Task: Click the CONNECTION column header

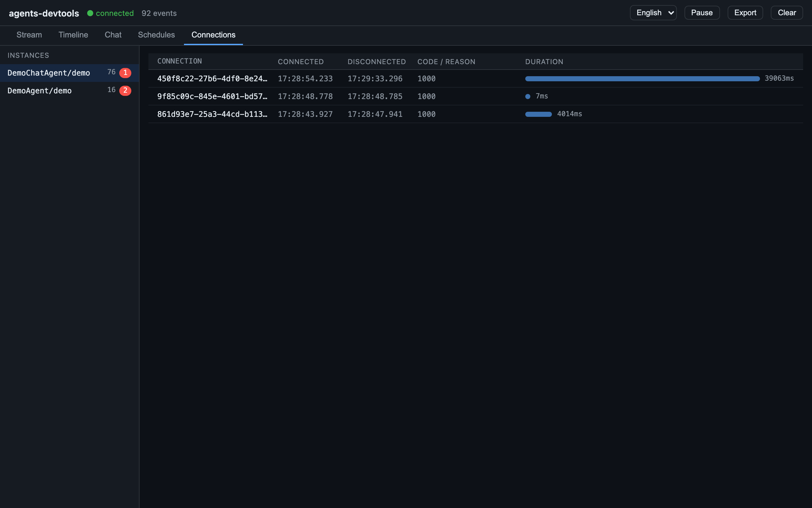Action: click(x=180, y=62)
